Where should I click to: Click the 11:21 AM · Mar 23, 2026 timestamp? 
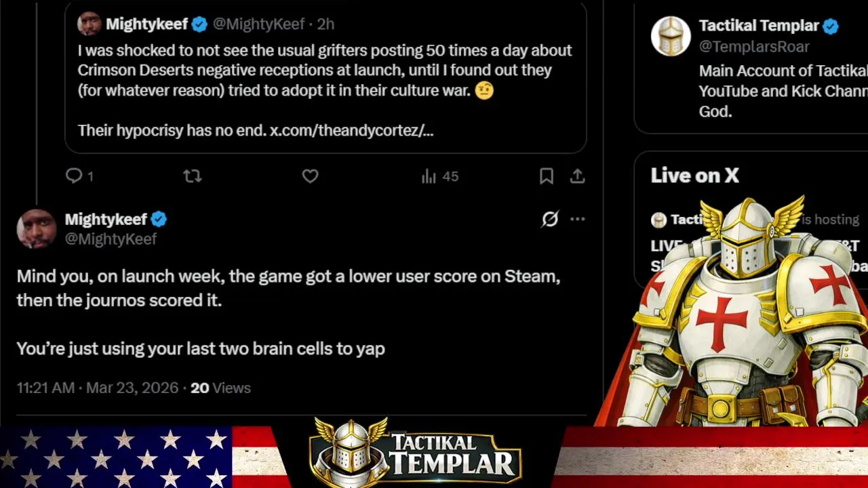click(98, 388)
